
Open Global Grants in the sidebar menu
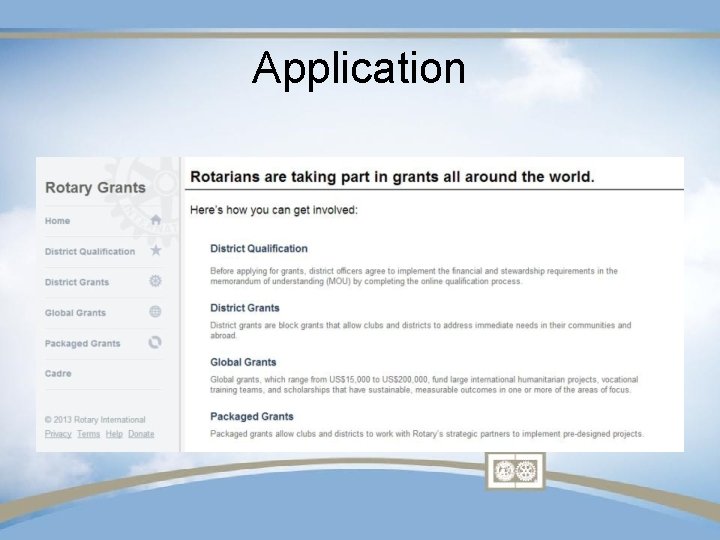75,313
